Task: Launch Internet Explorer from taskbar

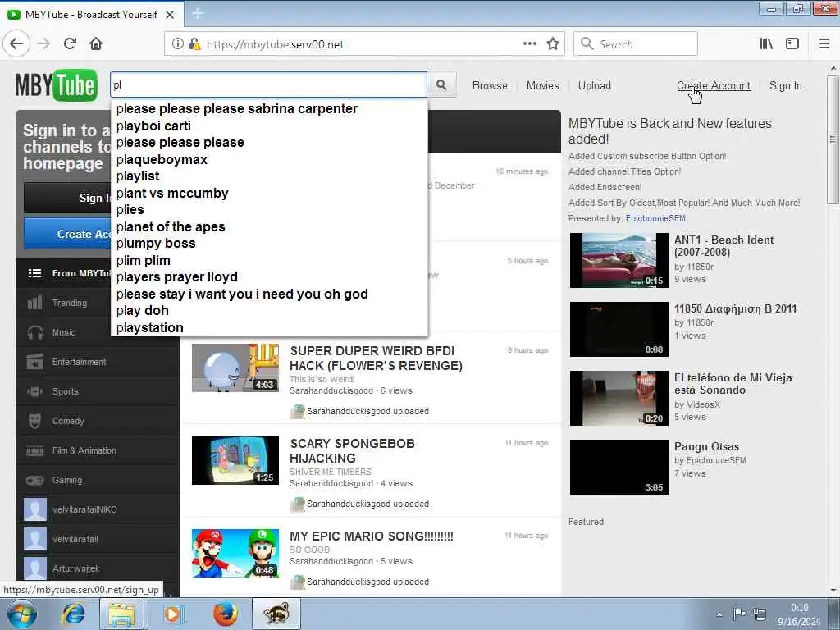Action: (x=73, y=614)
